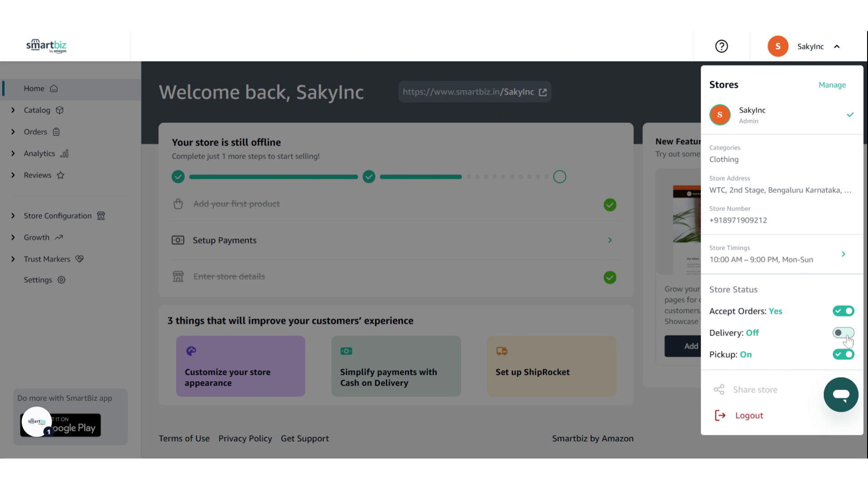Click green check for Add your first product
The image size is (868, 488).
click(610, 205)
